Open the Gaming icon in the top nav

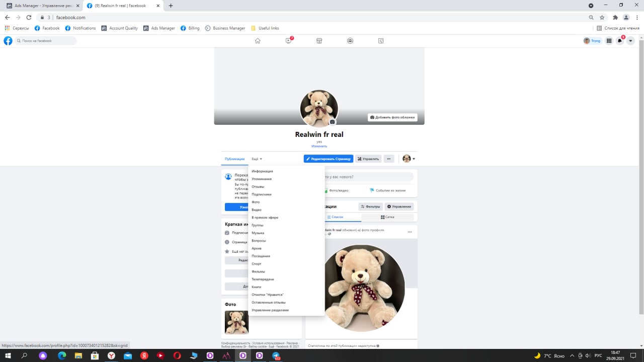(x=381, y=41)
